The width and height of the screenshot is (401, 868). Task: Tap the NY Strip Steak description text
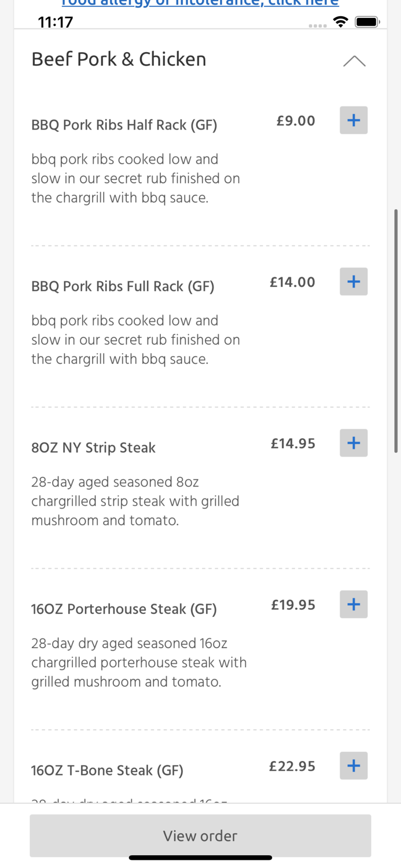click(x=135, y=501)
